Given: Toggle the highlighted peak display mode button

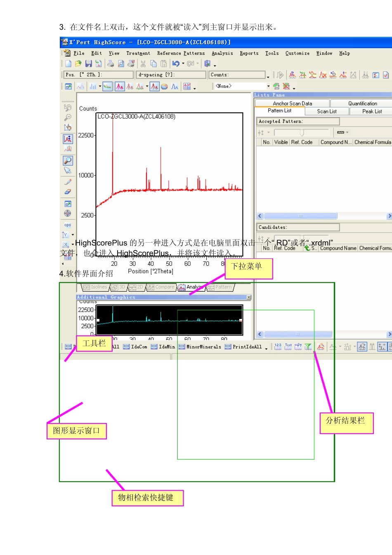Looking at the screenshot, I should (120, 86).
